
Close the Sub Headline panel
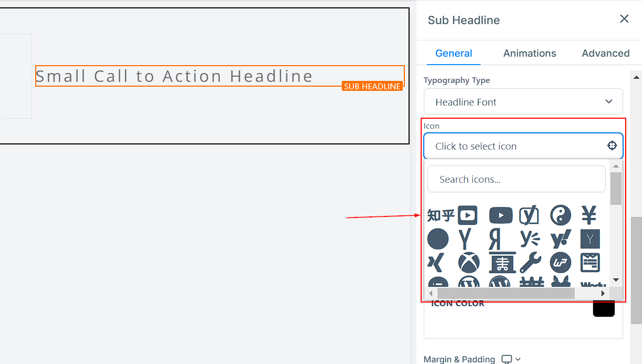tap(624, 19)
